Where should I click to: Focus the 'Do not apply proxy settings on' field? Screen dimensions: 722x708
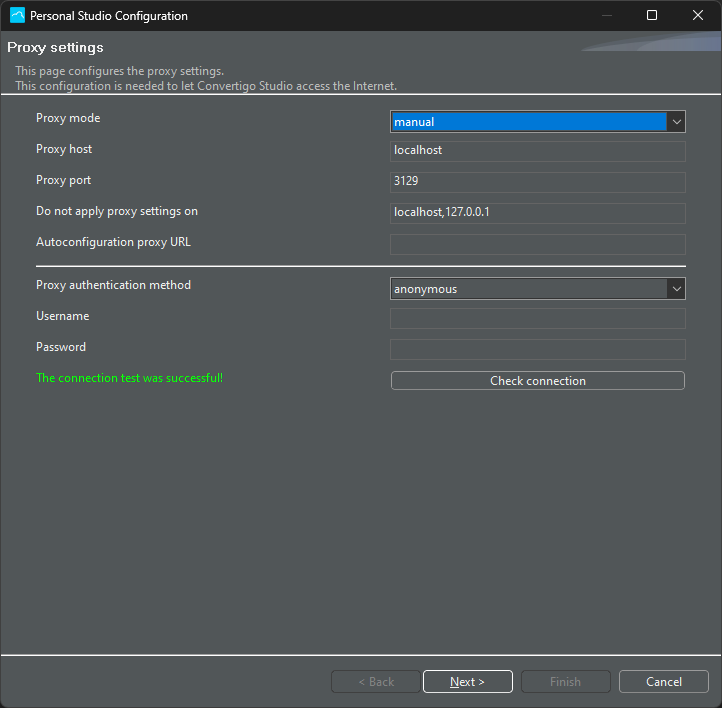537,213
